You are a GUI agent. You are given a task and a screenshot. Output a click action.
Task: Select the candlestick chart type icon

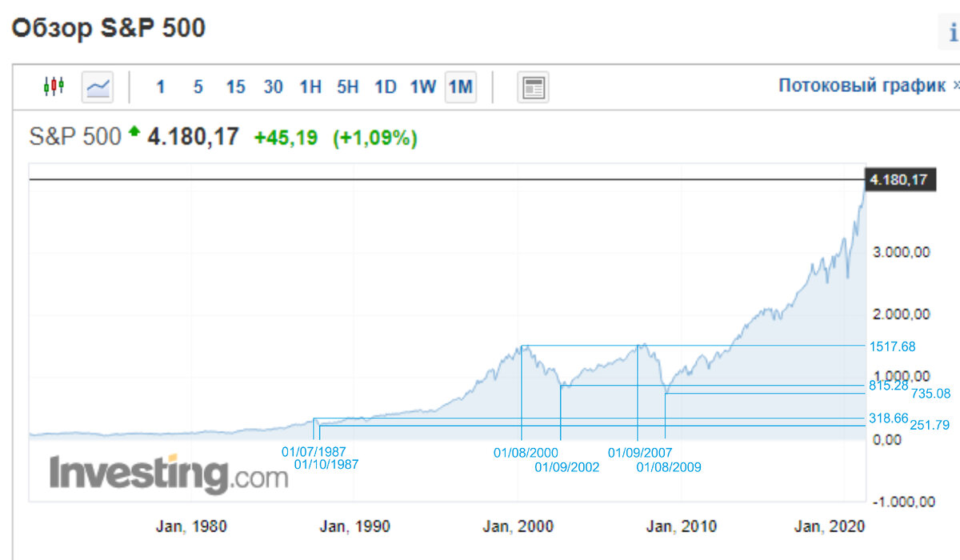tap(53, 87)
